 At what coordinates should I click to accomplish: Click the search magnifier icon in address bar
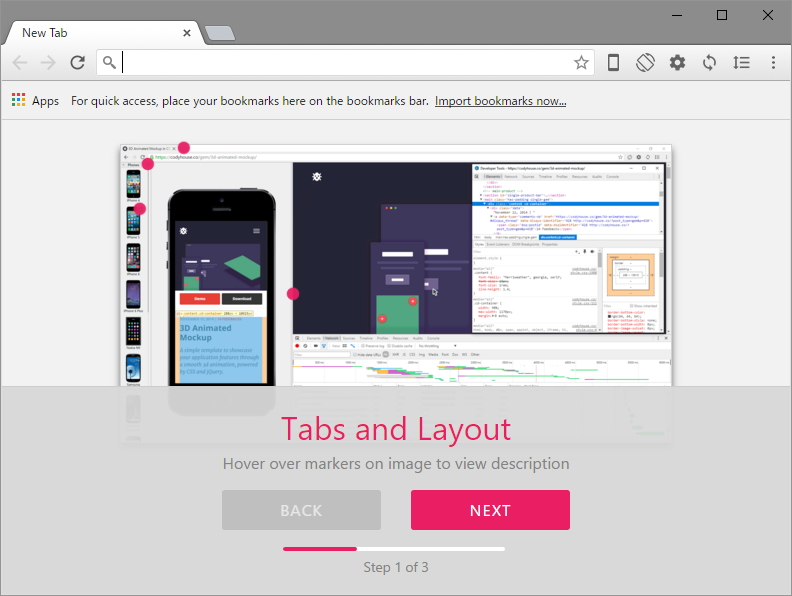point(109,62)
